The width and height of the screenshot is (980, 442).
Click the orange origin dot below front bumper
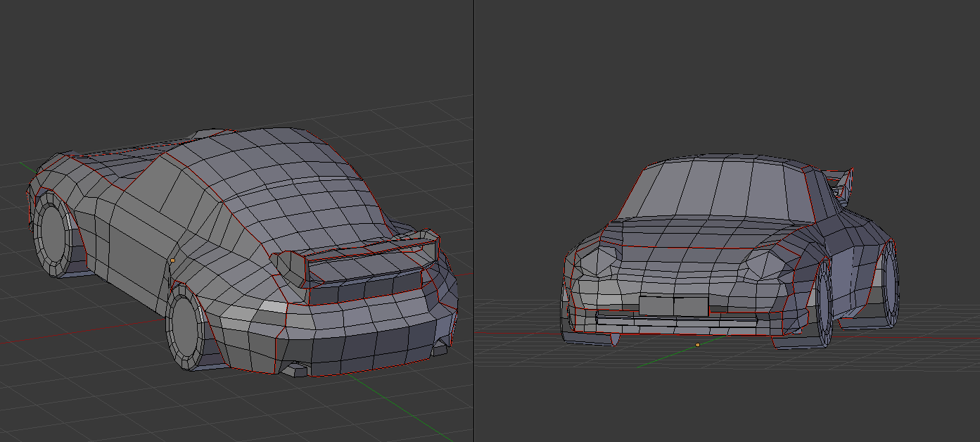click(x=697, y=345)
